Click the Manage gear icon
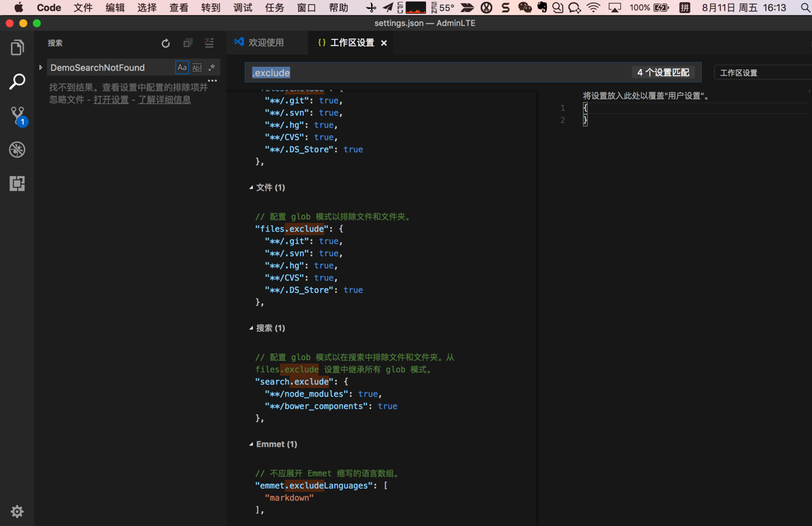The height and width of the screenshot is (526, 812). click(17, 512)
